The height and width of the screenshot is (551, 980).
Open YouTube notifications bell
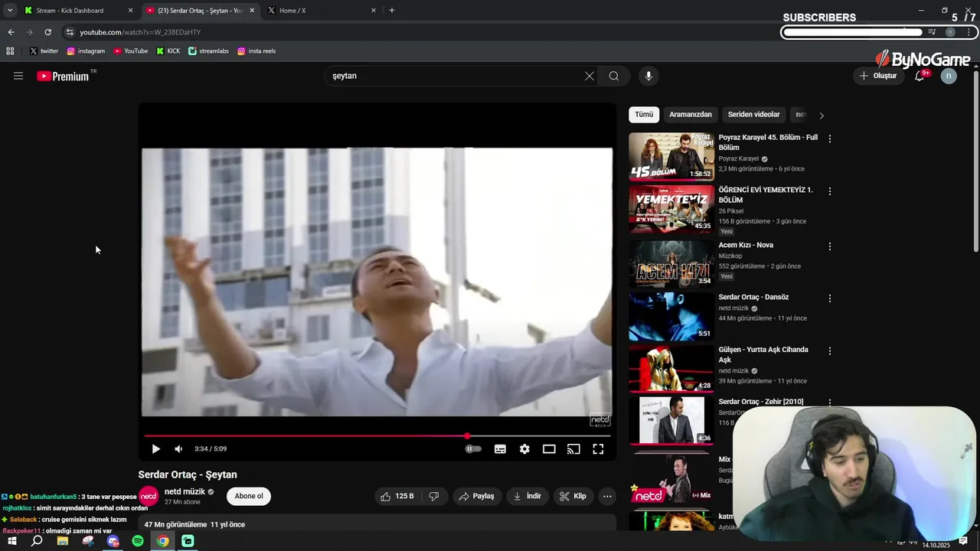click(920, 76)
